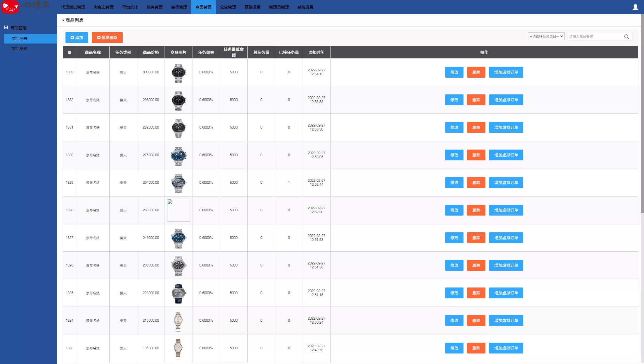Expand the 商品列表 breadcrumb triangle
This screenshot has height=364, width=644.
[63, 20]
